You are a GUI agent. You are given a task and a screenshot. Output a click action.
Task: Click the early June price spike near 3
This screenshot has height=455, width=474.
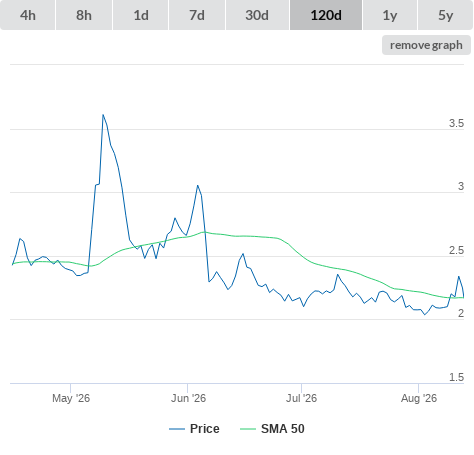click(198, 186)
